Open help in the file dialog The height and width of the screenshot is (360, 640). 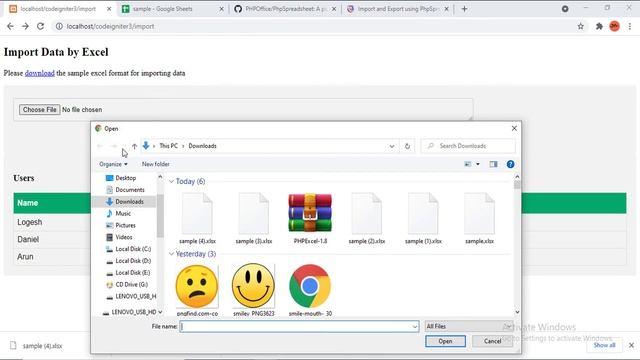click(x=510, y=164)
